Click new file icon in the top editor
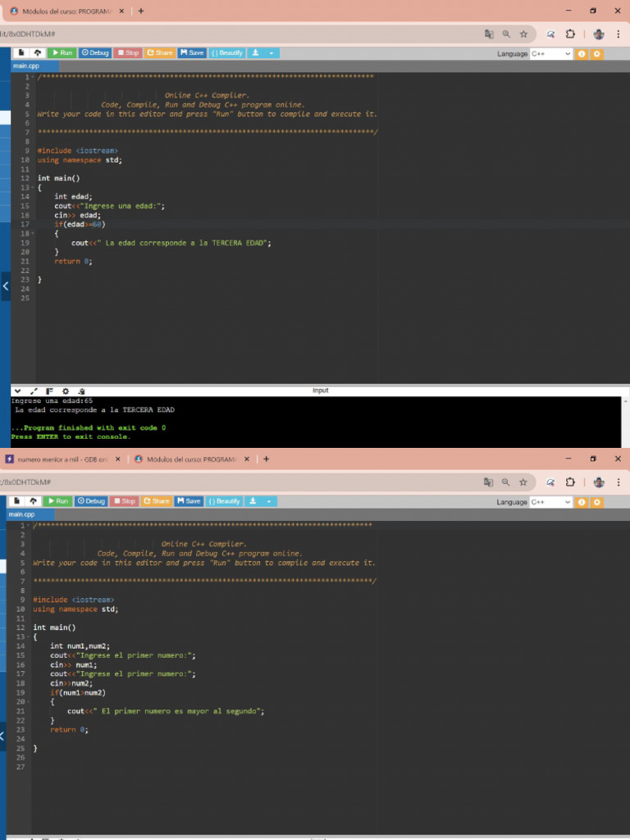Screen dimensions: 630x840 coord(21,52)
